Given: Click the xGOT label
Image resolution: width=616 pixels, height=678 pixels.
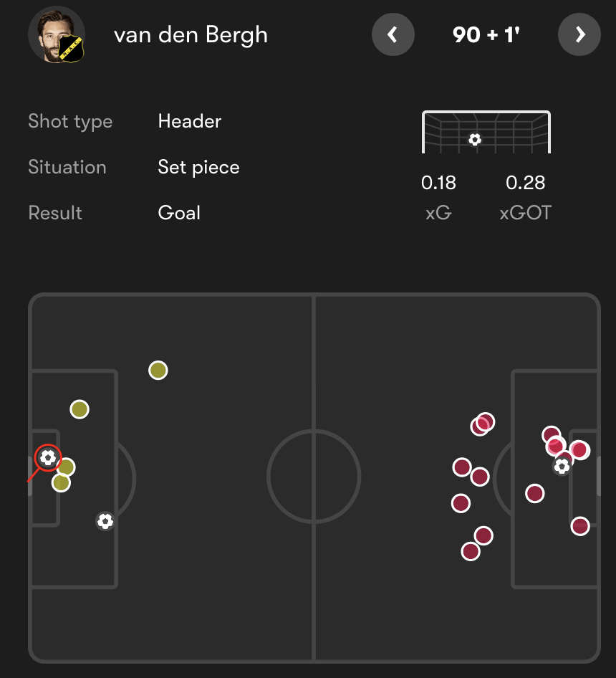Looking at the screenshot, I should [525, 213].
